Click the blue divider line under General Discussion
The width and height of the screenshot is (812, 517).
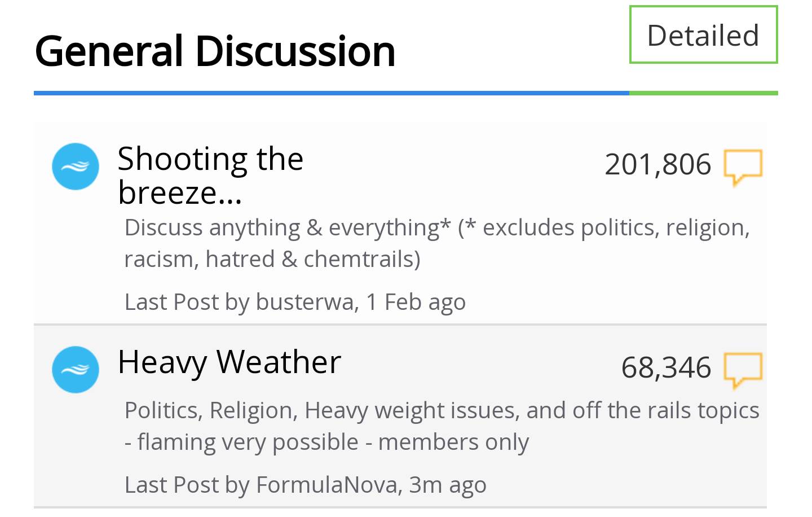tap(331, 93)
